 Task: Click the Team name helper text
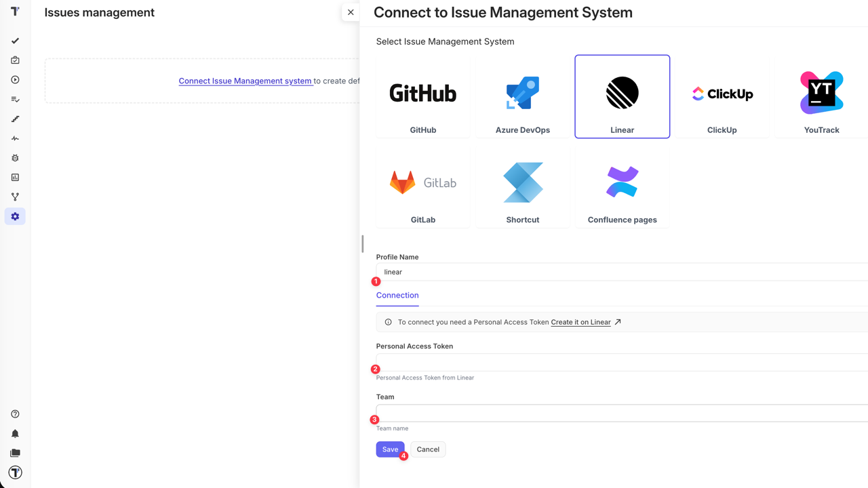pyautogui.click(x=393, y=428)
